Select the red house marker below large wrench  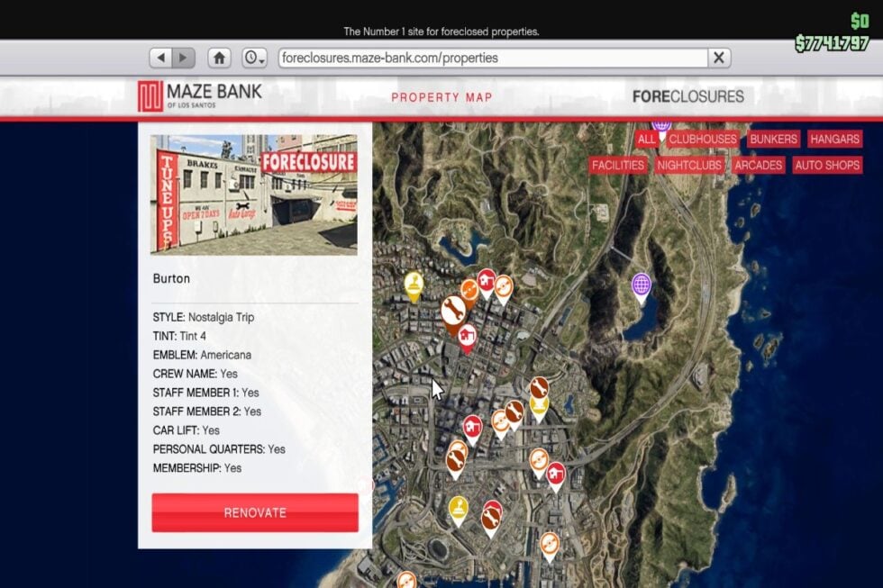[x=467, y=336]
